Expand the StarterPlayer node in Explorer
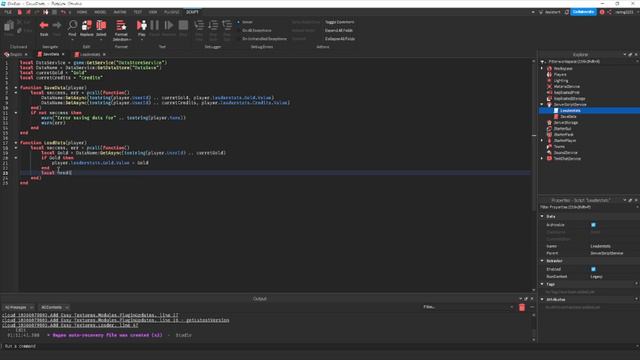640x360 pixels. [542, 140]
